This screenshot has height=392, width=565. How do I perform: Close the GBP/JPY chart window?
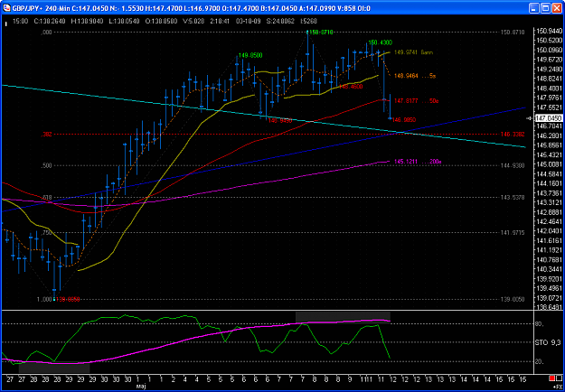coord(556,9)
